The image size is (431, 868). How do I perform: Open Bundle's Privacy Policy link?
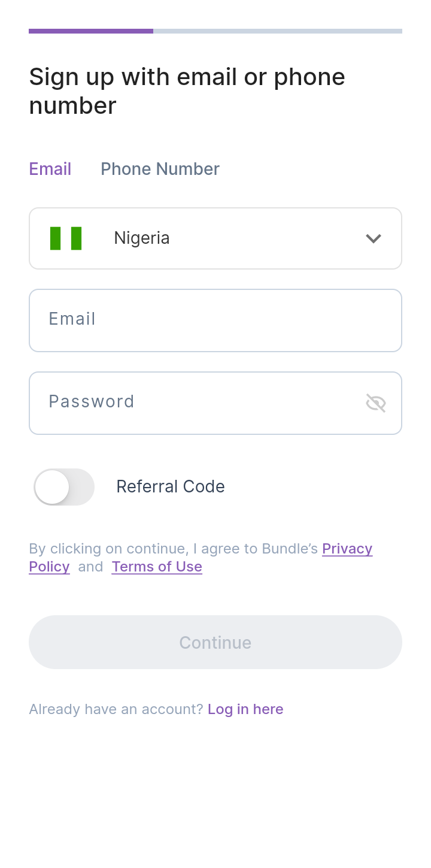click(347, 549)
